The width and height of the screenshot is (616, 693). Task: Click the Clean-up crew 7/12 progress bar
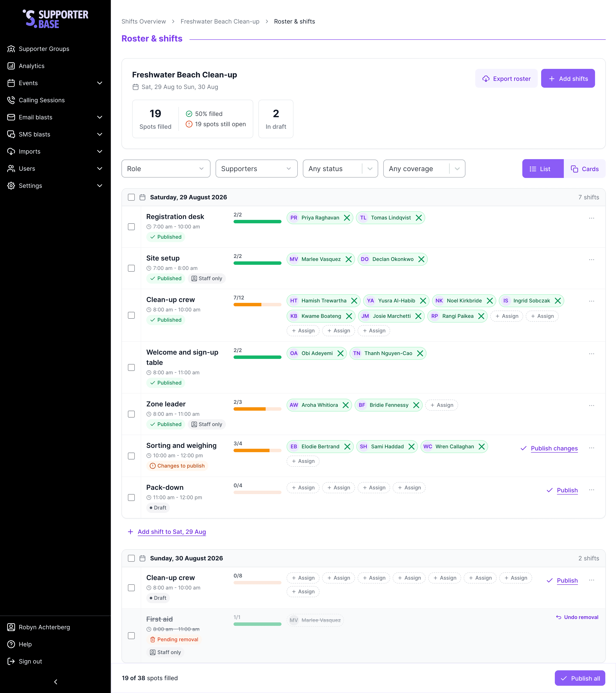click(x=257, y=305)
